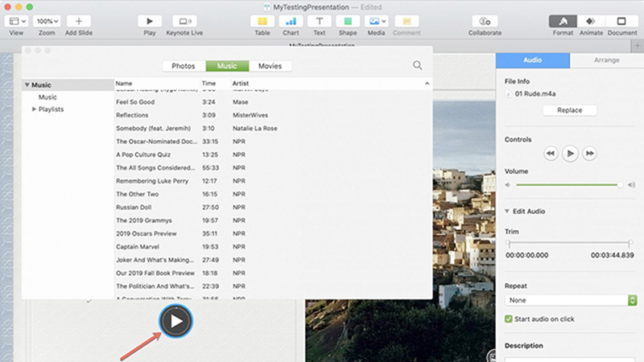
Task: Collapse the Edit Audio section
Action: pyautogui.click(x=507, y=212)
